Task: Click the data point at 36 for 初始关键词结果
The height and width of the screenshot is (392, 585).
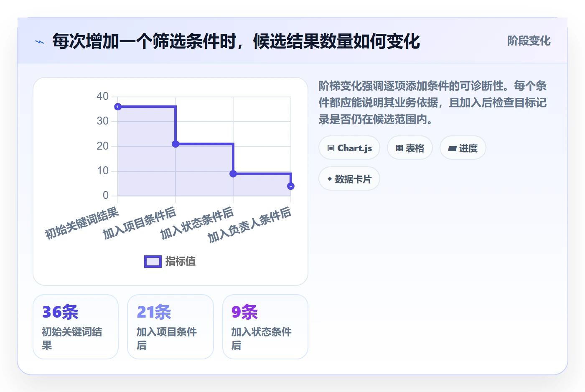Action: (118, 107)
